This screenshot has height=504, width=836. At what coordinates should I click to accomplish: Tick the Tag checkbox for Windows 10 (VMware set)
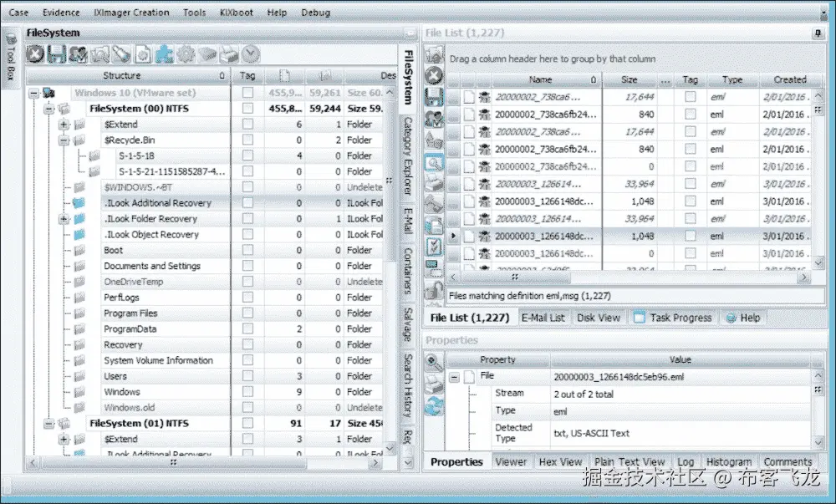pos(247,93)
